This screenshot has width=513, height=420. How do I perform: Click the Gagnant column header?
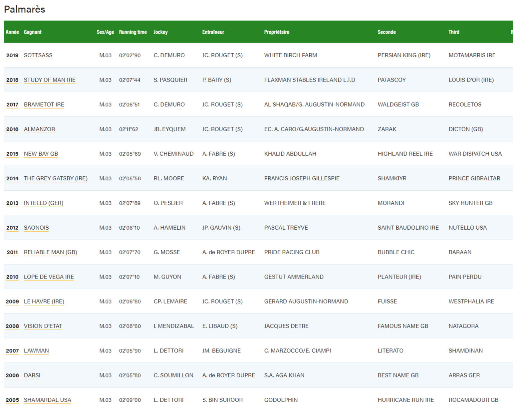(x=33, y=32)
